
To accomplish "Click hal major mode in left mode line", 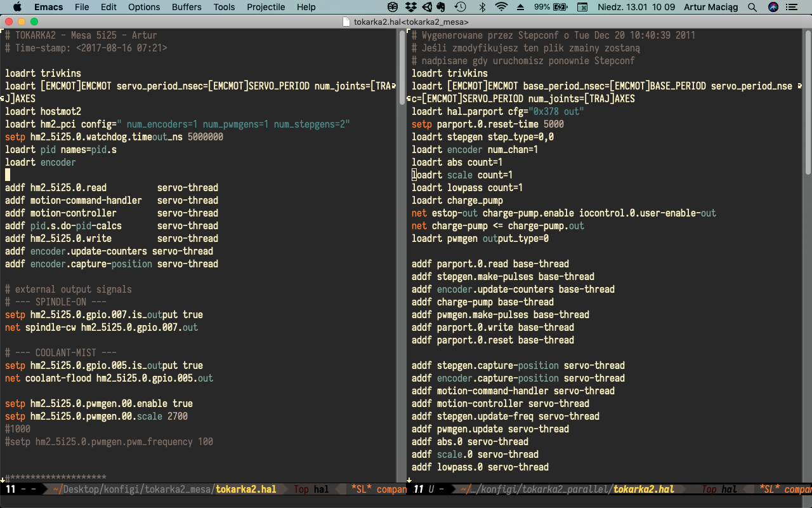I will pos(322,490).
